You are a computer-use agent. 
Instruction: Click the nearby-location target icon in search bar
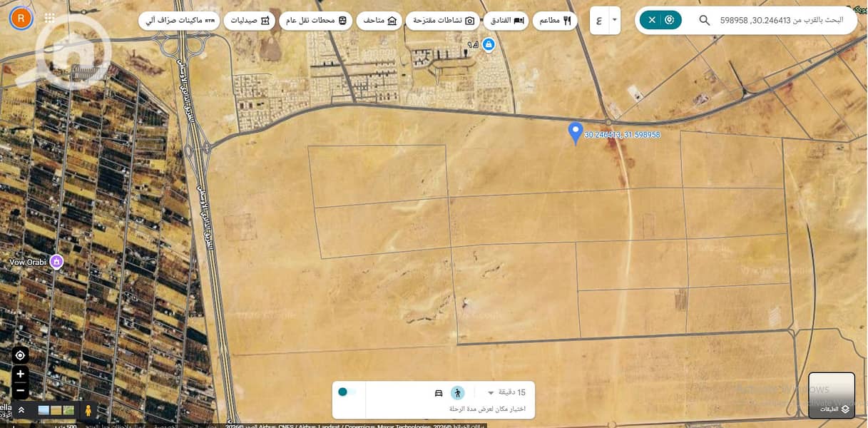point(670,20)
